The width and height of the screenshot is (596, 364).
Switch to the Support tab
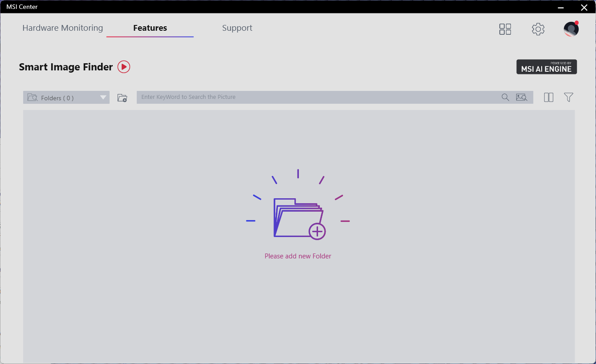pos(237,28)
